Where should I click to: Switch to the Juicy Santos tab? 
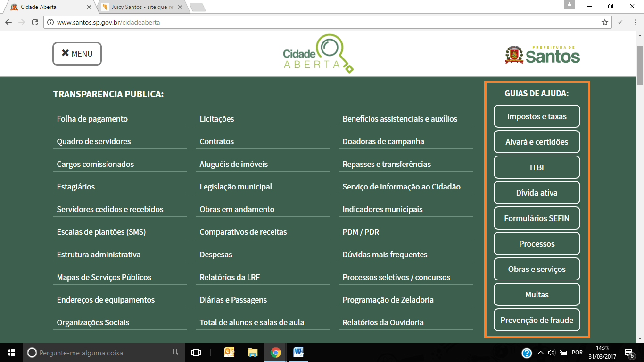(x=141, y=7)
